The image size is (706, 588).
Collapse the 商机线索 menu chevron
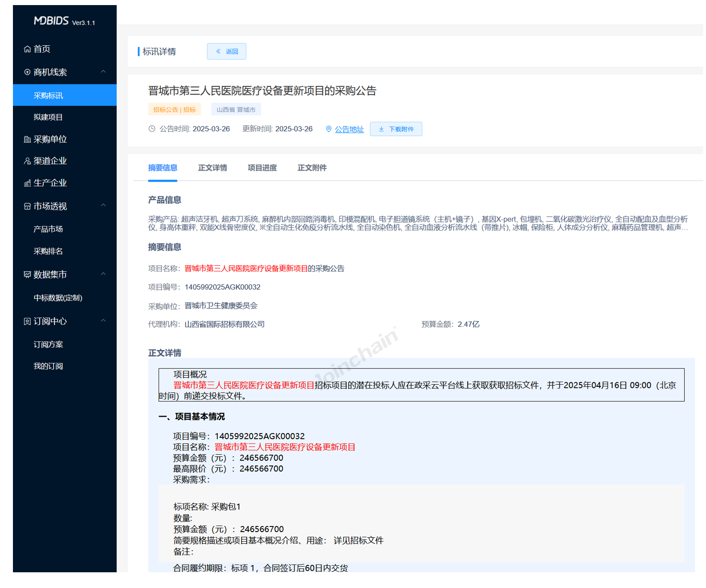(x=103, y=72)
